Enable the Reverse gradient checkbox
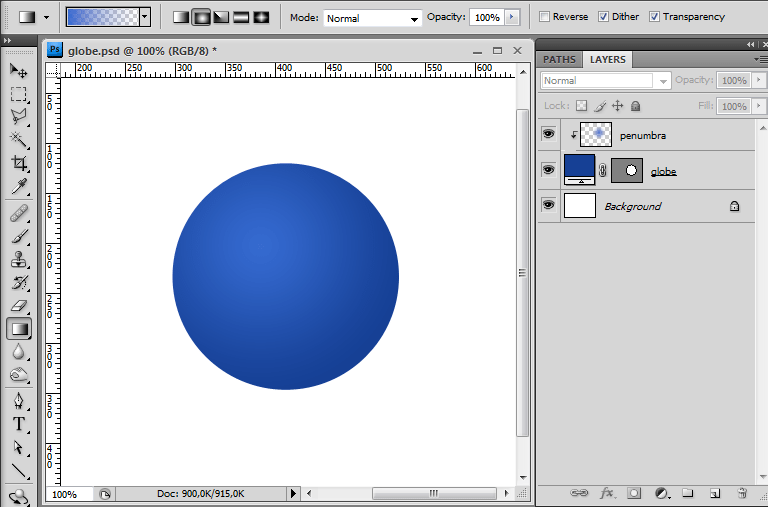The image size is (768, 507). [544, 17]
